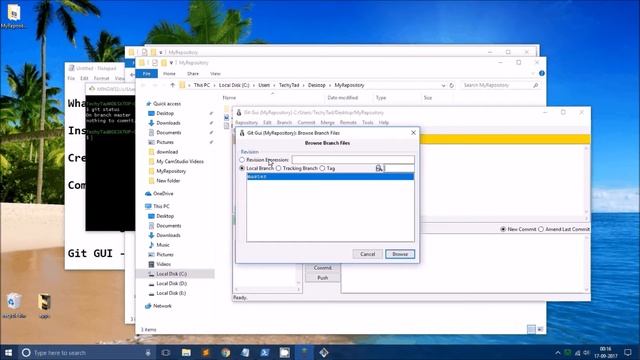The height and width of the screenshot is (360, 640).
Task: Click the Desktop breadcrumb in address bar
Action: 316,85
